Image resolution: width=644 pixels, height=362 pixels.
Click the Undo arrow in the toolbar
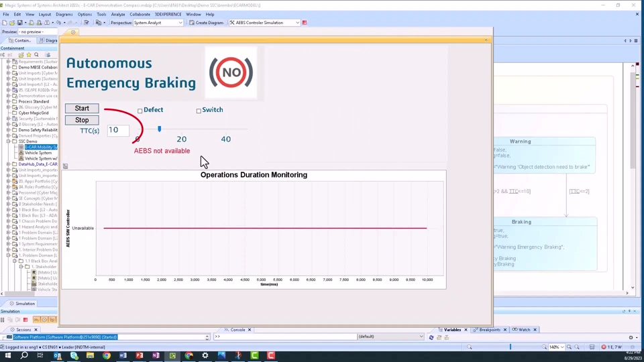(x=58, y=23)
